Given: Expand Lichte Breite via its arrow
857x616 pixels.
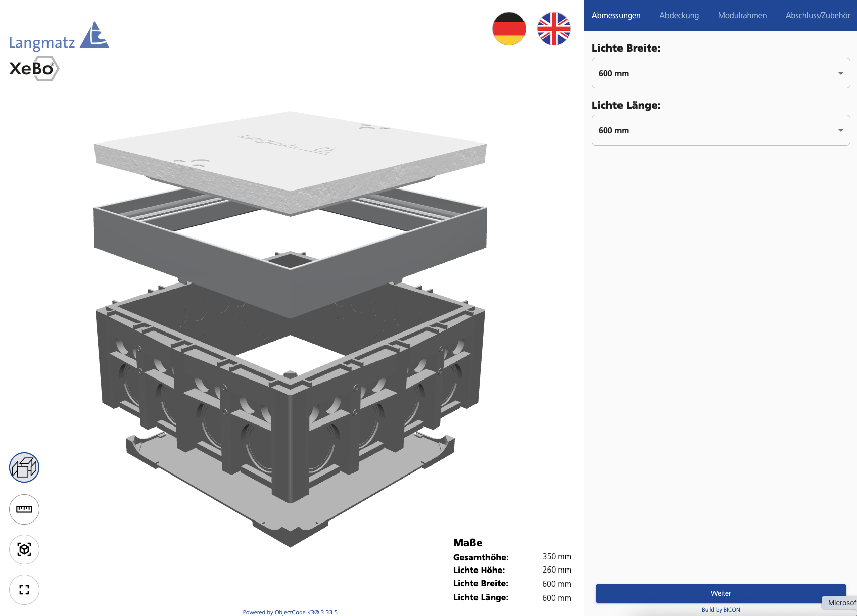Looking at the screenshot, I should (841, 73).
